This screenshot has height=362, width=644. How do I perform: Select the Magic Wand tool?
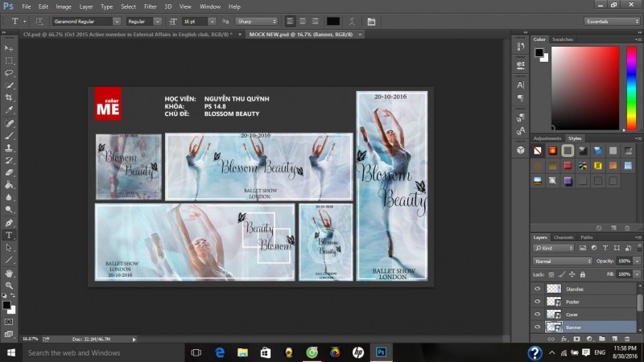click(x=9, y=85)
